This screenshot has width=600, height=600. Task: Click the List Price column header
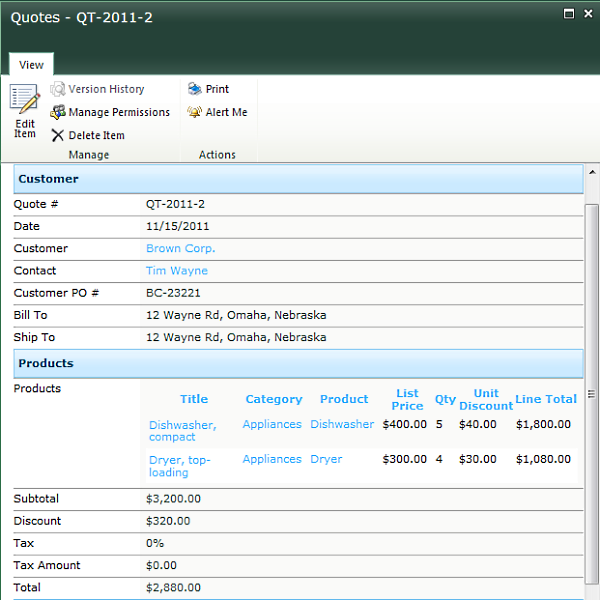[x=407, y=399]
